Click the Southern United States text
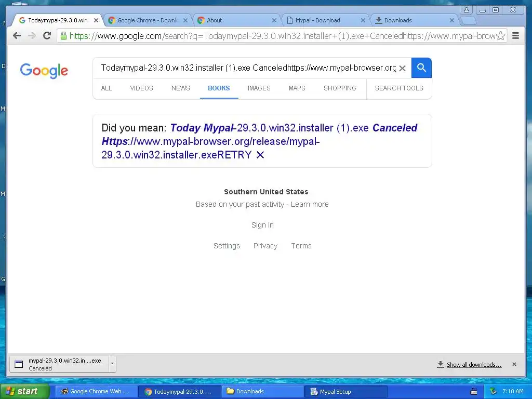The height and width of the screenshot is (399, 532). click(266, 192)
